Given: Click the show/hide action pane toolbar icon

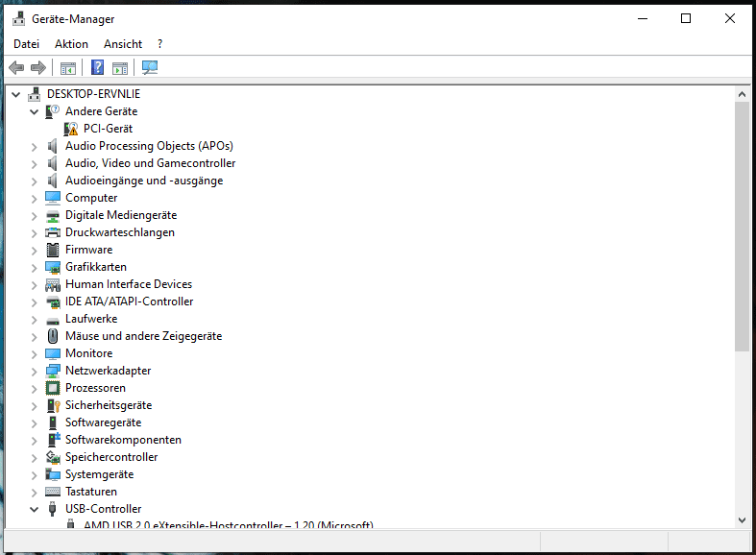Looking at the screenshot, I should 120,68.
